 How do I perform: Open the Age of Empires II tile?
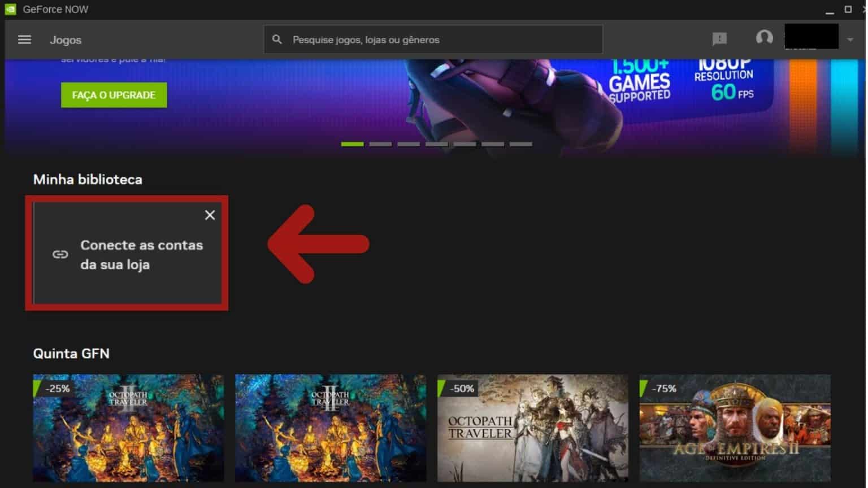pyautogui.click(x=735, y=428)
